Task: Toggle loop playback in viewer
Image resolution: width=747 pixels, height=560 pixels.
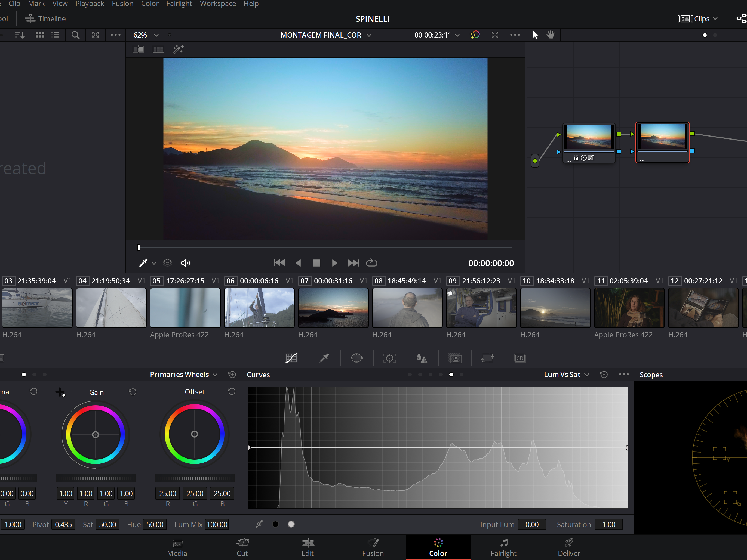Action: click(x=371, y=263)
